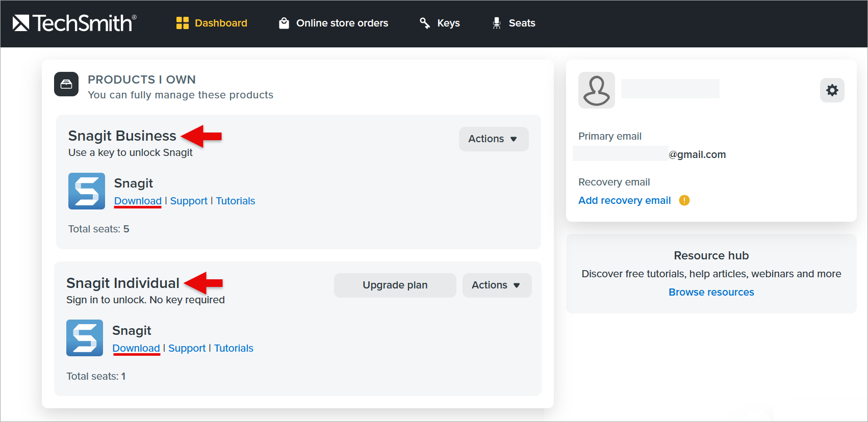
Task: Expand the Actions dropdown for Snagit Business
Action: point(494,139)
